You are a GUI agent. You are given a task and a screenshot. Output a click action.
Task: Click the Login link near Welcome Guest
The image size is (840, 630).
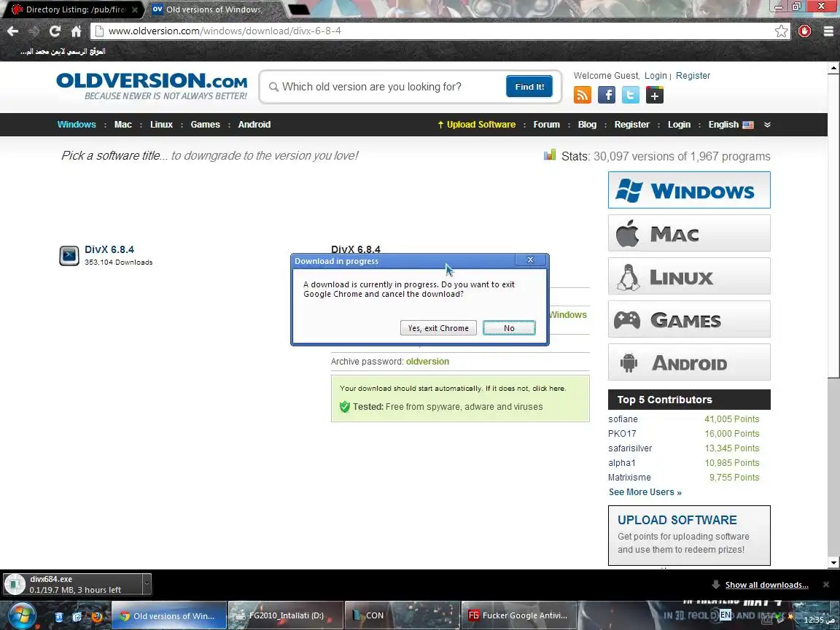656,76
